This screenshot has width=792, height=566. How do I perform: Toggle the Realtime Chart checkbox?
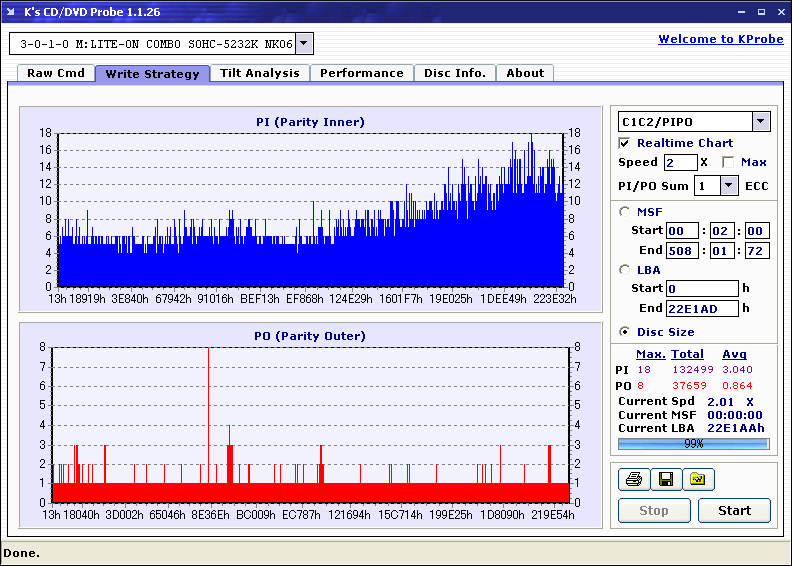[x=625, y=143]
